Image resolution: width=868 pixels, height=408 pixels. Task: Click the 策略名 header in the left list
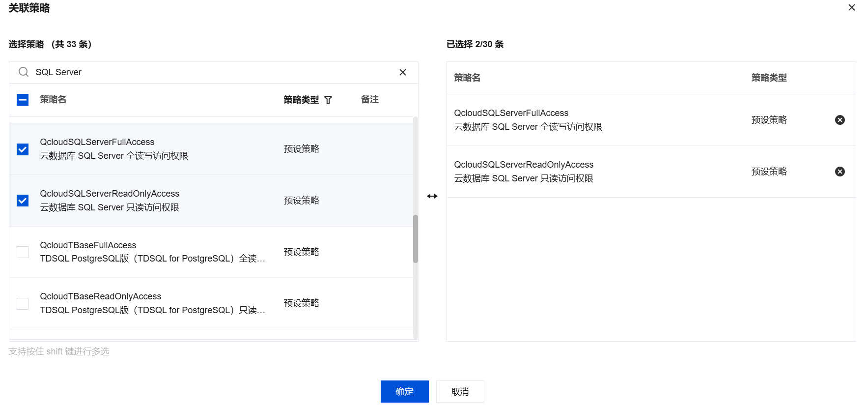(x=53, y=99)
